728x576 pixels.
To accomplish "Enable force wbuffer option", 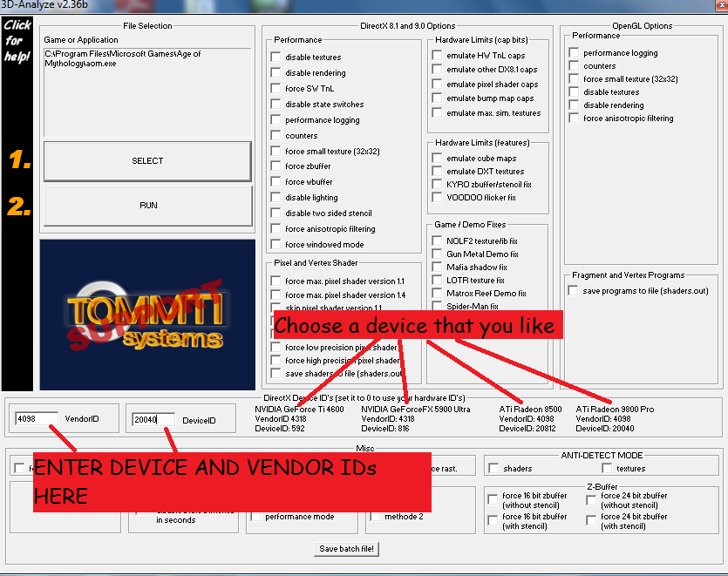I will coord(276,181).
